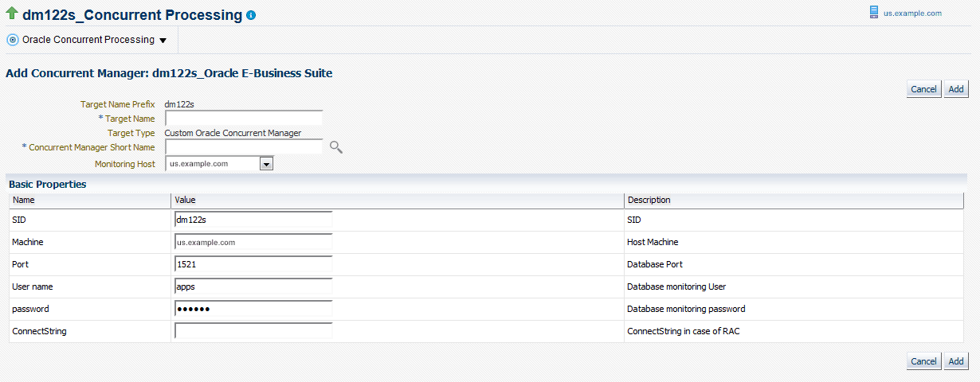Image resolution: width=980 pixels, height=382 pixels.
Task: Click the User name value field
Action: [x=253, y=286]
